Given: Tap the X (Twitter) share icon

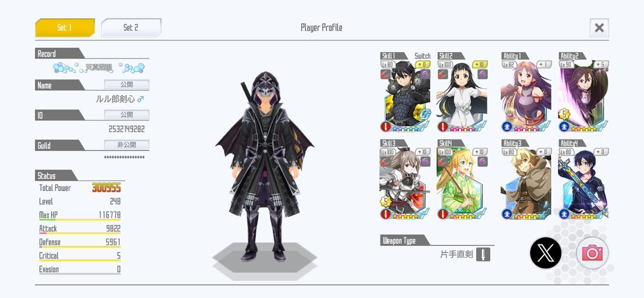Looking at the screenshot, I should coord(546,252).
